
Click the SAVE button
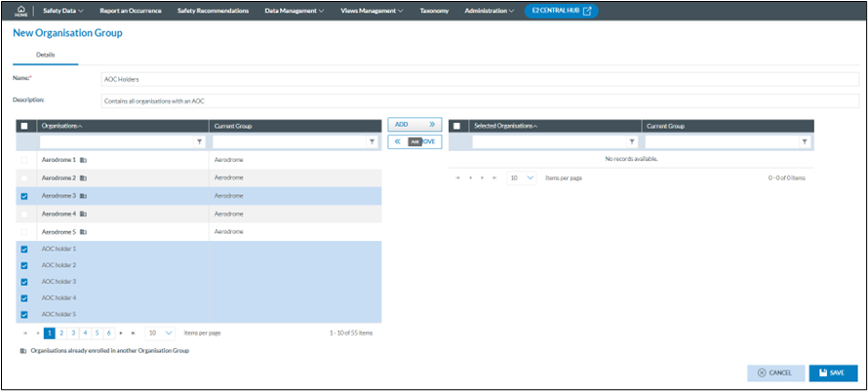(832, 372)
